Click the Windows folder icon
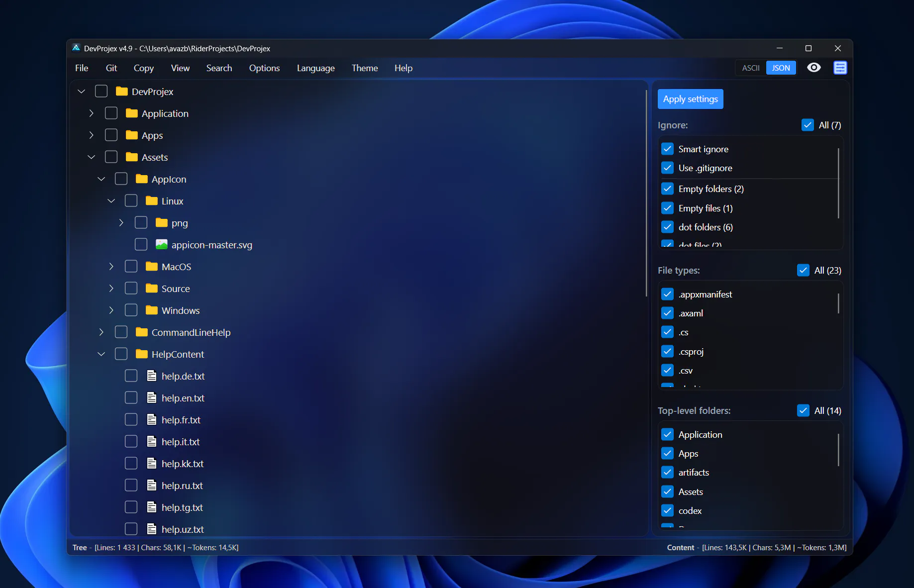Image resolution: width=914 pixels, height=588 pixels. pos(152,310)
